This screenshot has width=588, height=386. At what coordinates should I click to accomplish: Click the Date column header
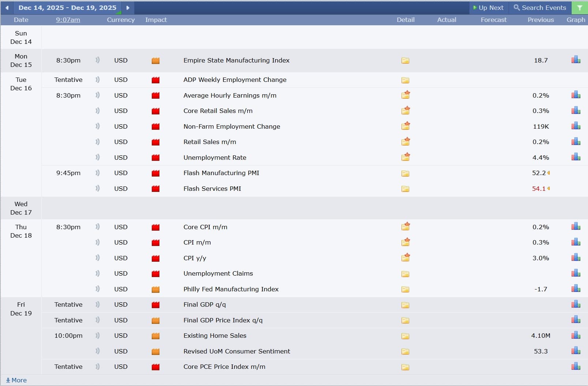tap(21, 20)
